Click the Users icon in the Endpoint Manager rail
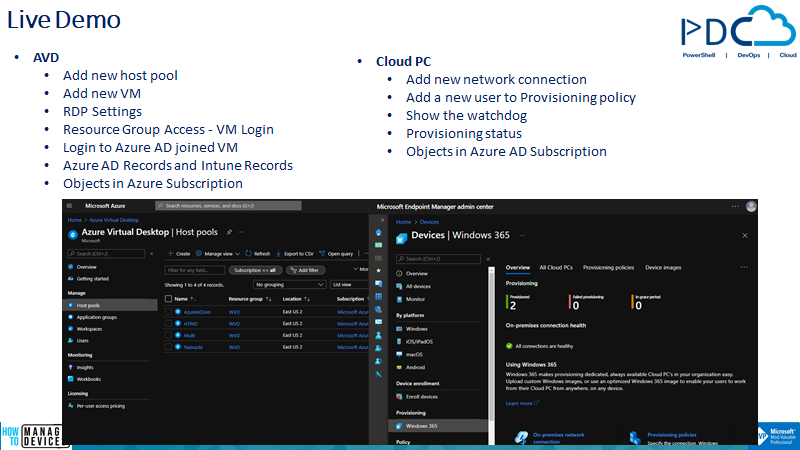Screen dimensions: 800x450 379,335
